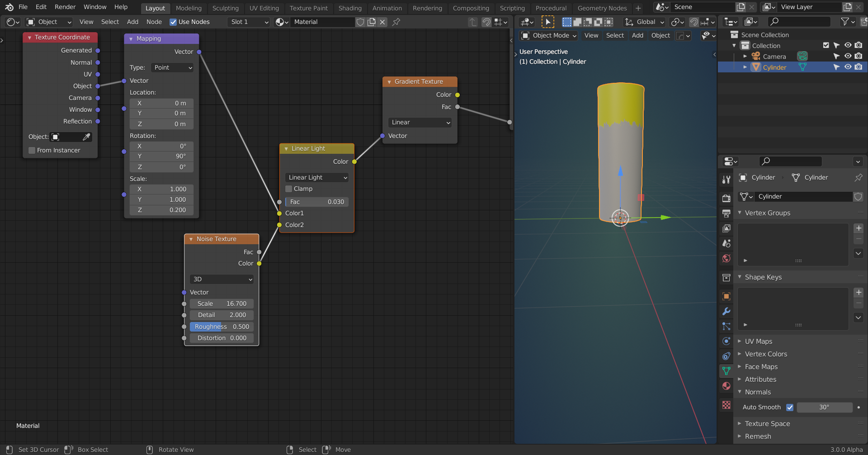This screenshot has width=868, height=455.
Task: Click Noise Texture Roughness slider
Action: tap(222, 327)
